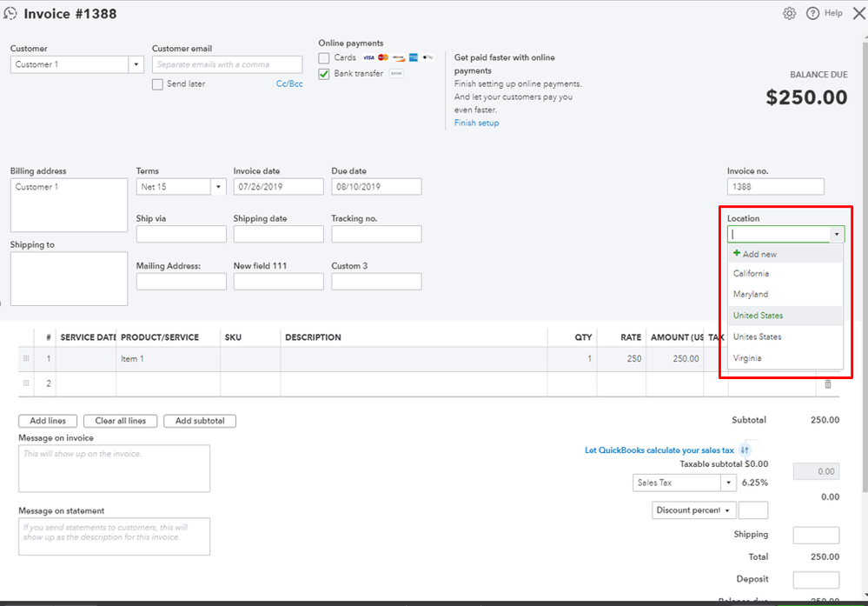Click the Due date field
868x606 pixels.
point(376,187)
